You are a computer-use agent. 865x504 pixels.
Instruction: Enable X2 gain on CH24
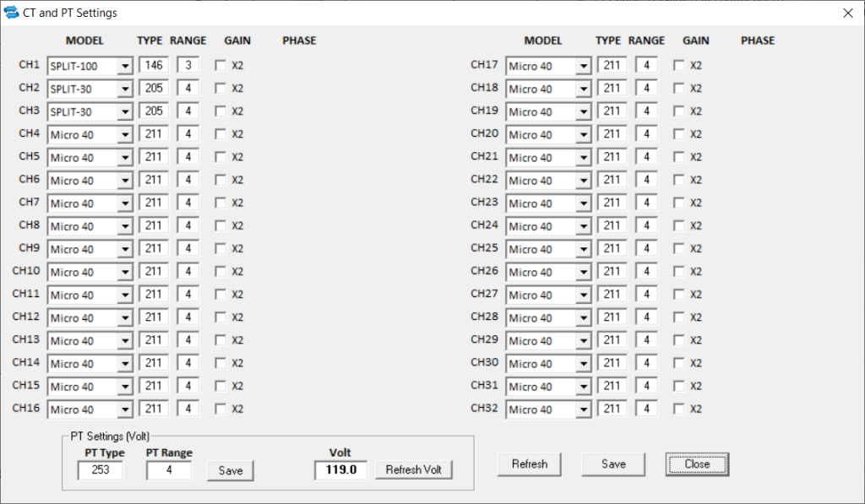pos(679,225)
